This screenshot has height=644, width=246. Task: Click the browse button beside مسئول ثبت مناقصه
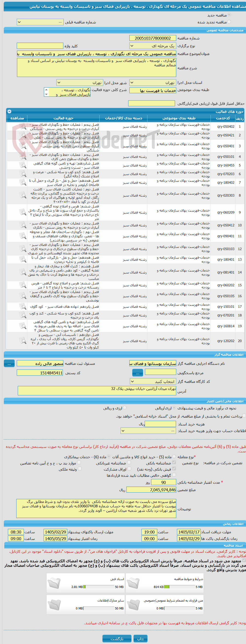(9, 364)
